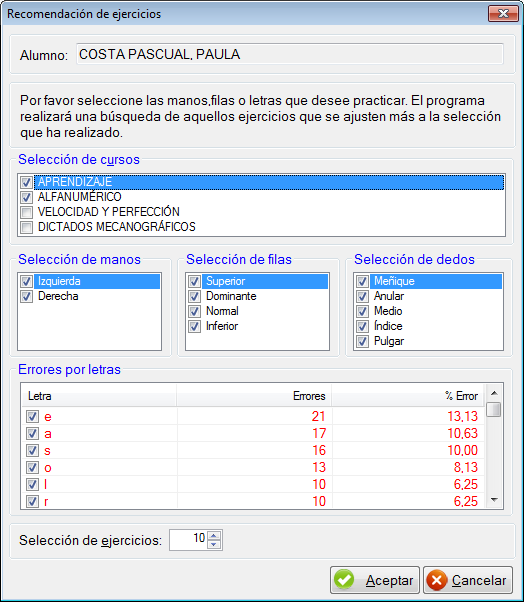
Task: Enable VELOCIDAD Y PERFECCIÓN course checkbox
Action: coord(26,212)
